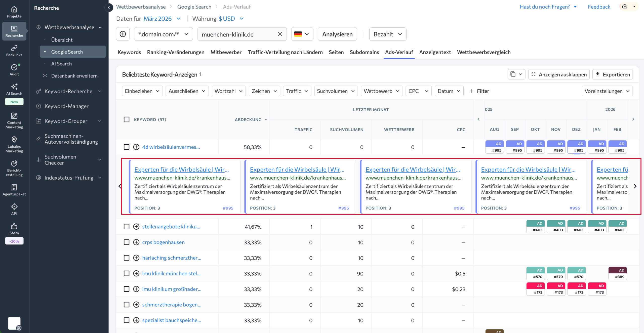This screenshot has height=333, width=644.
Task: Click the Analysieren button
Action: (x=337, y=34)
